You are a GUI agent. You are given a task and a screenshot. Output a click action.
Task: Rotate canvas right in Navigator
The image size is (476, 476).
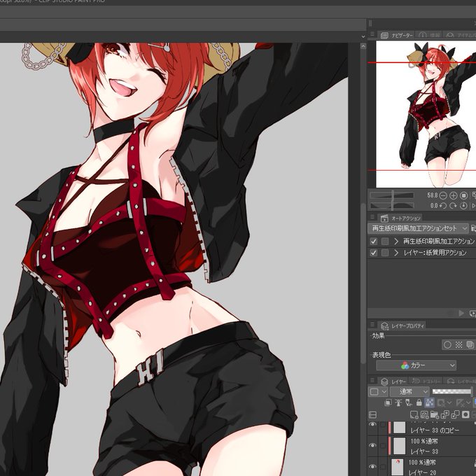[453, 206]
